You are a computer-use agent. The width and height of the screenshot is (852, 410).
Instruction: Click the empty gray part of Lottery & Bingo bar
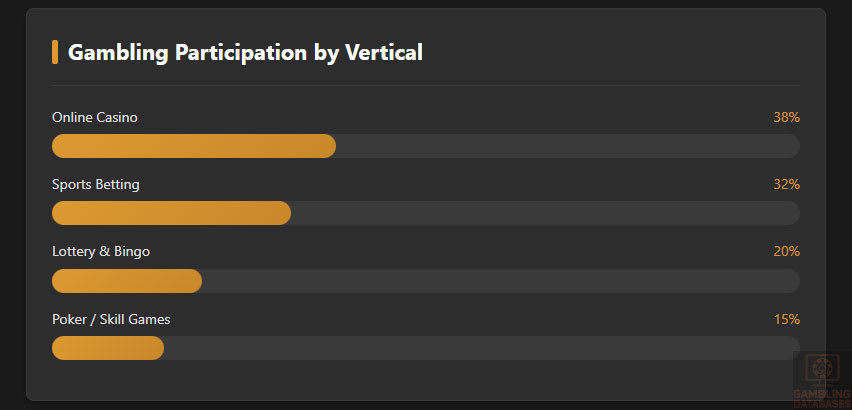click(500, 281)
